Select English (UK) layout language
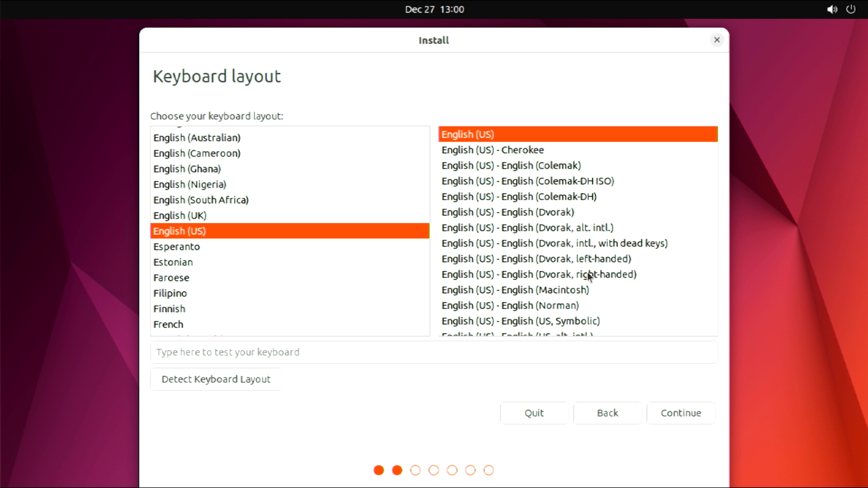 click(x=180, y=215)
